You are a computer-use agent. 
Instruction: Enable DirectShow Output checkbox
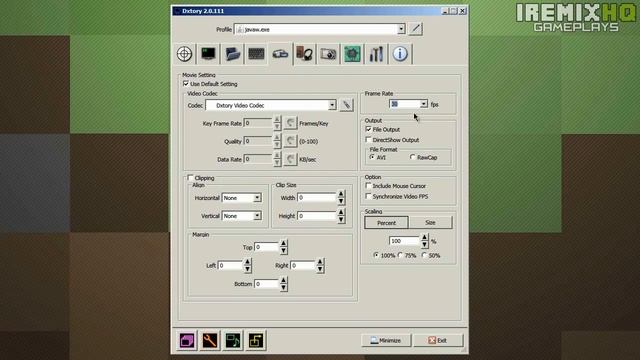coord(369,140)
